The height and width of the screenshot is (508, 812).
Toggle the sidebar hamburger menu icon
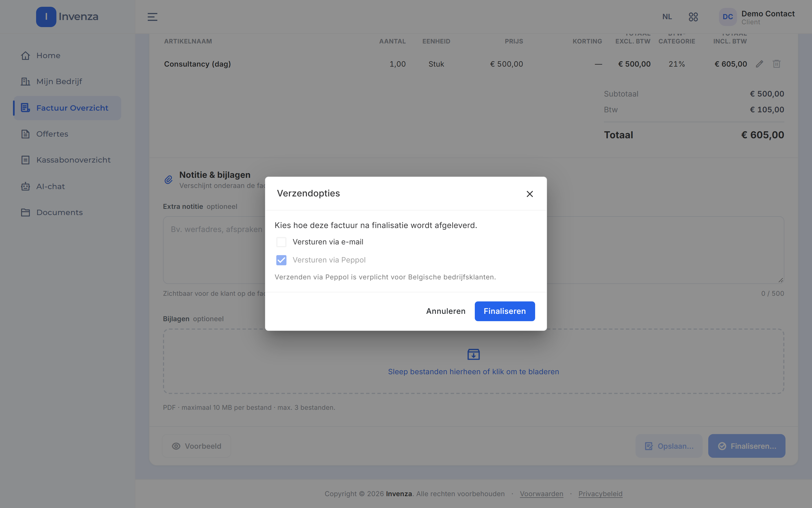pyautogui.click(x=152, y=17)
